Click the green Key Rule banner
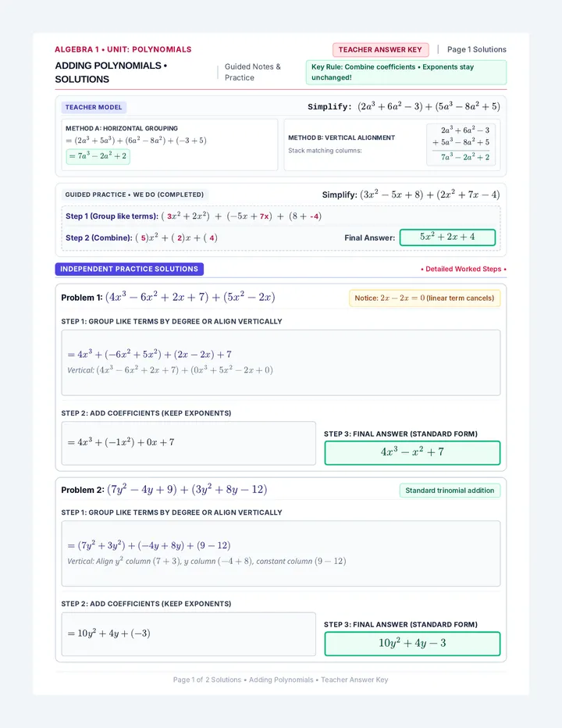 click(406, 73)
